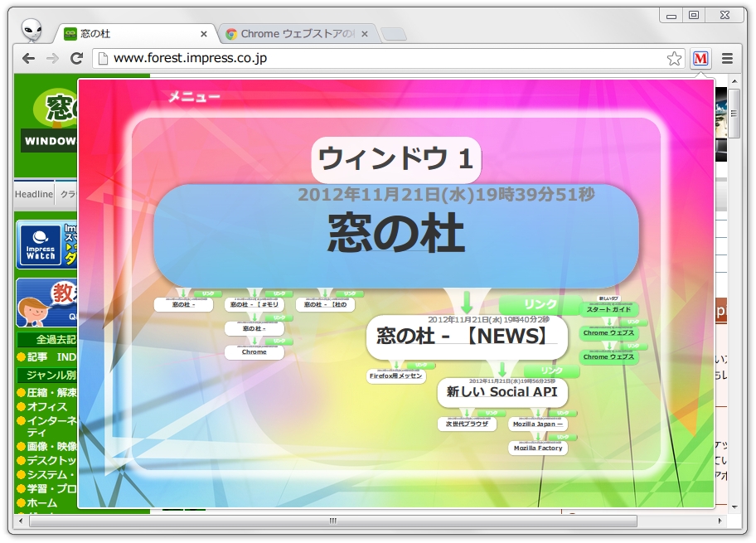Click the M mindmap extension icon in the toolbar
Image resolution: width=756 pixels, height=543 pixels.
pos(700,58)
